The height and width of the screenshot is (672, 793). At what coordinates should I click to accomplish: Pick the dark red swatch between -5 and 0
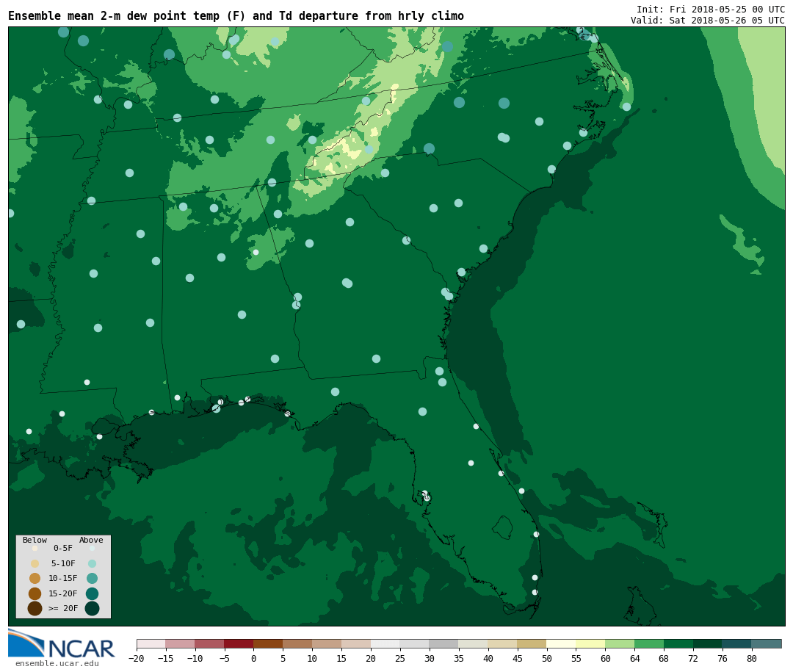239,644
